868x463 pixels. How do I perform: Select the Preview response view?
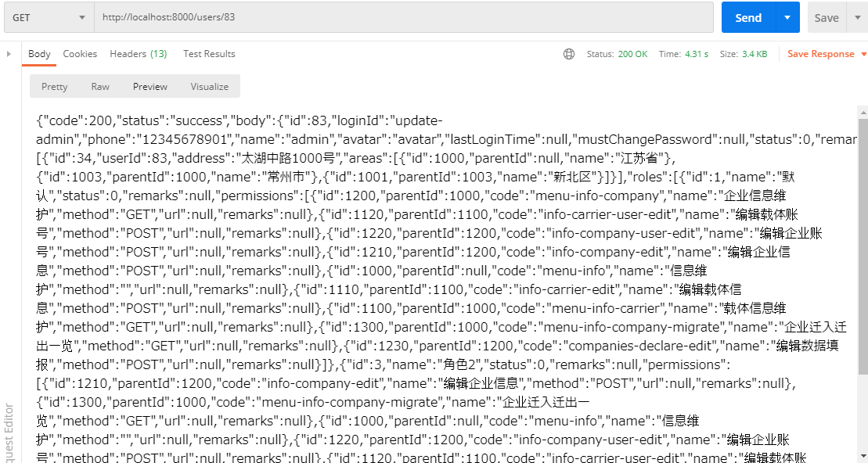(150, 87)
